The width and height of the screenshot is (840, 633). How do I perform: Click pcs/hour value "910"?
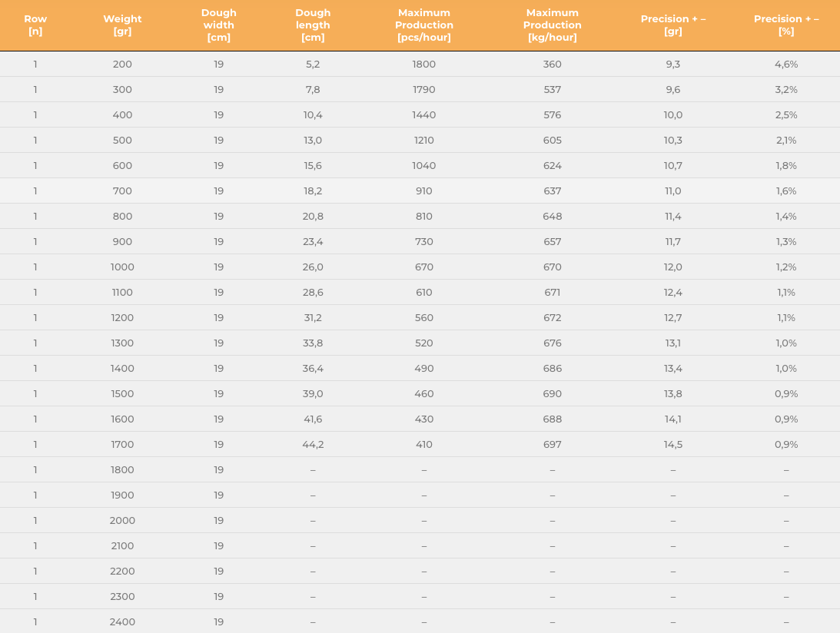[423, 191]
